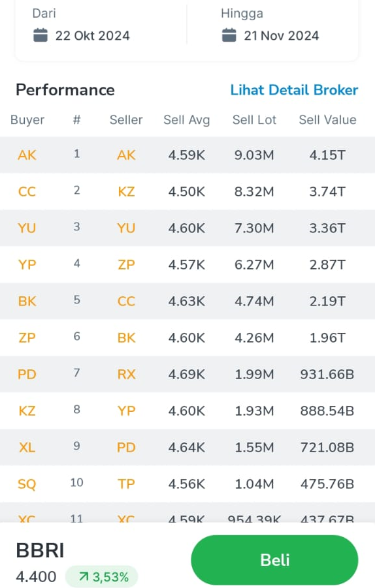The height and width of the screenshot is (588, 375).
Task: Select buyer broker AK in row 1
Action: (x=27, y=155)
